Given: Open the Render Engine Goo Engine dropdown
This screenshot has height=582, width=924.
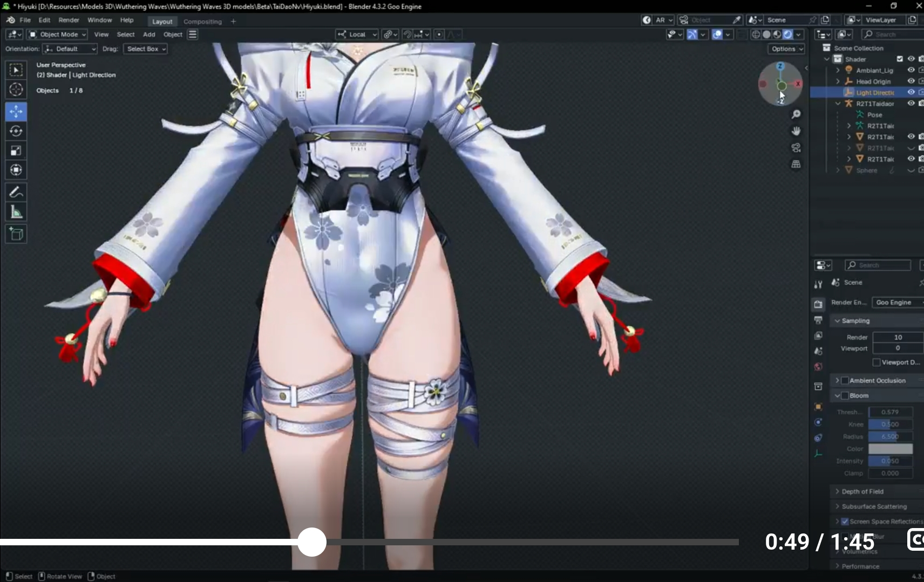Looking at the screenshot, I should click(898, 303).
